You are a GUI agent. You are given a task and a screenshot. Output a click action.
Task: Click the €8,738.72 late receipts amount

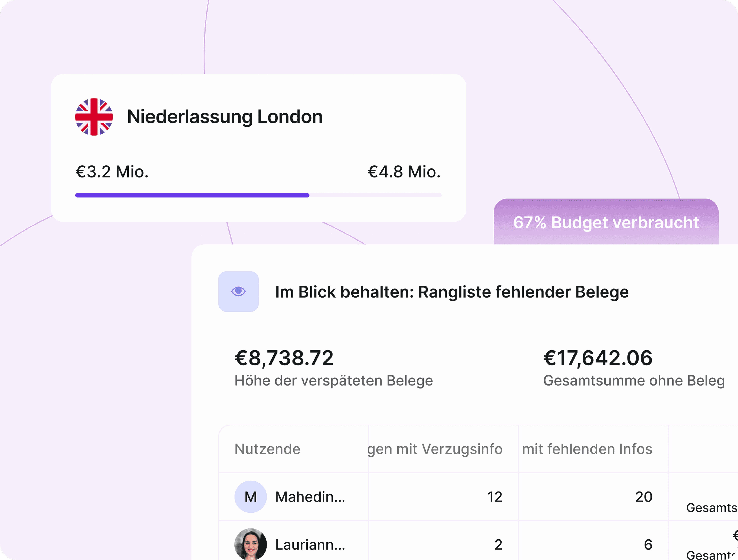coord(284,358)
